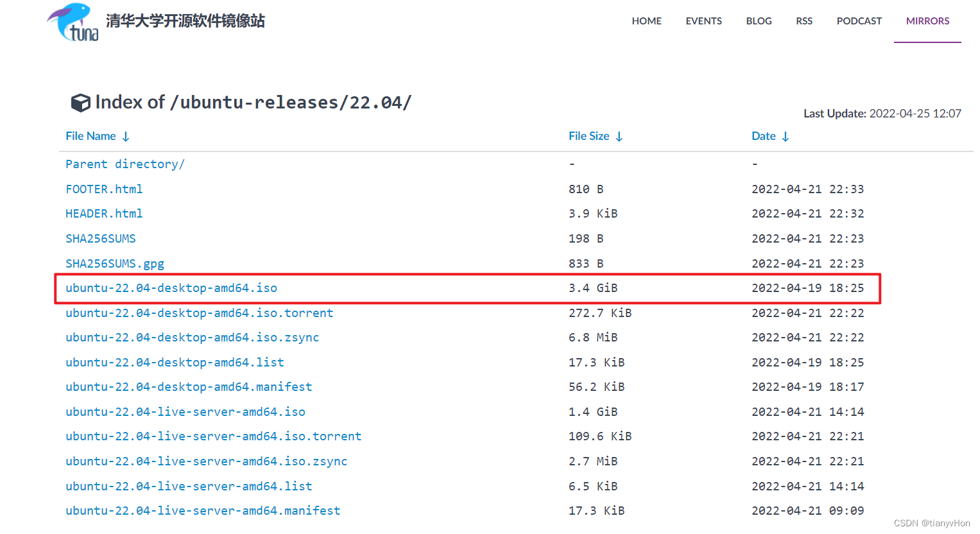Image resolution: width=980 pixels, height=534 pixels.
Task: Click the 56.2 KiB file size cell
Action: (597, 387)
